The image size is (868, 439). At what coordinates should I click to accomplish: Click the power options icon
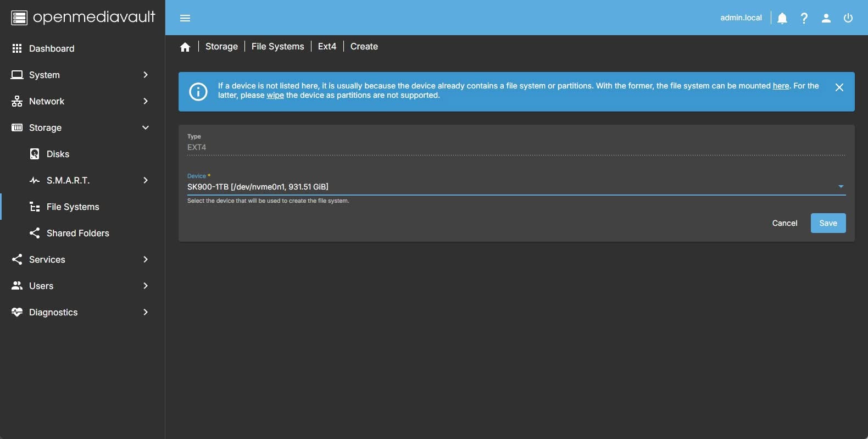click(848, 18)
